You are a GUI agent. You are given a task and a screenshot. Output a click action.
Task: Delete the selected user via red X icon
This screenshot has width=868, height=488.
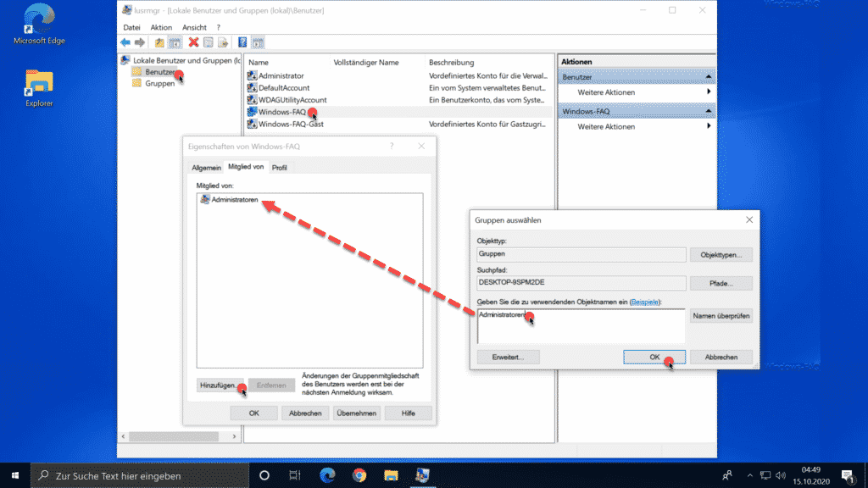coord(193,42)
